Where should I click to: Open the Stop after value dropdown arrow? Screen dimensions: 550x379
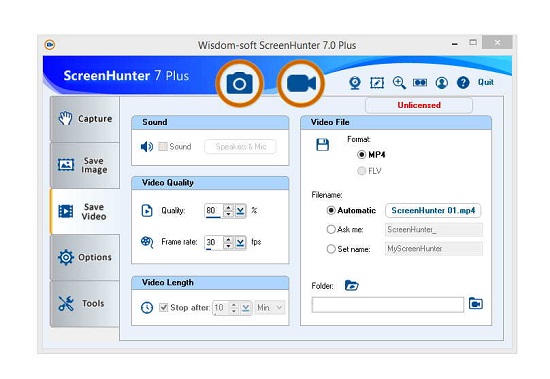click(246, 308)
